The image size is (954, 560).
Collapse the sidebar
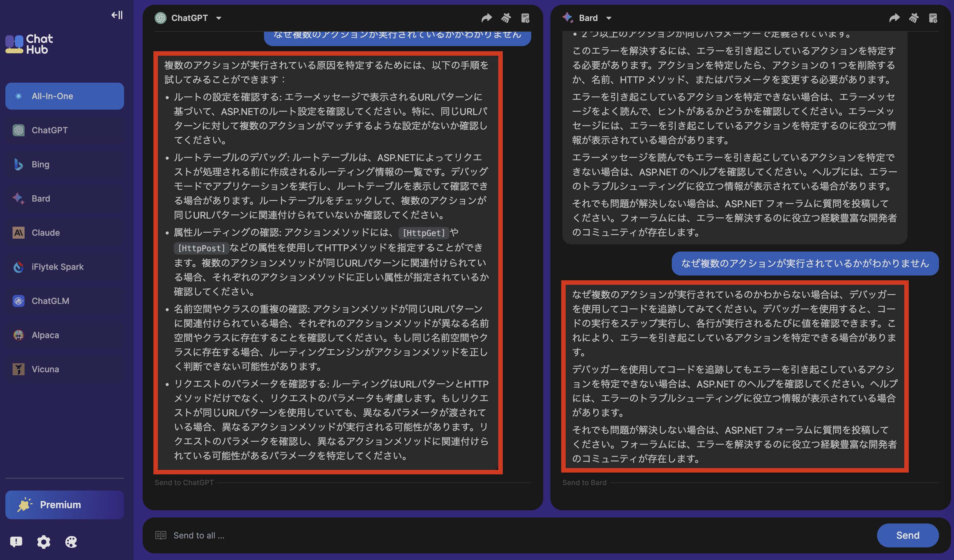(116, 15)
